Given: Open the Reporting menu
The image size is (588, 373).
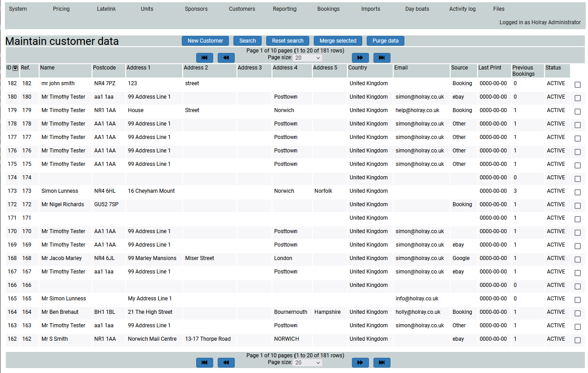Looking at the screenshot, I should [285, 9].
